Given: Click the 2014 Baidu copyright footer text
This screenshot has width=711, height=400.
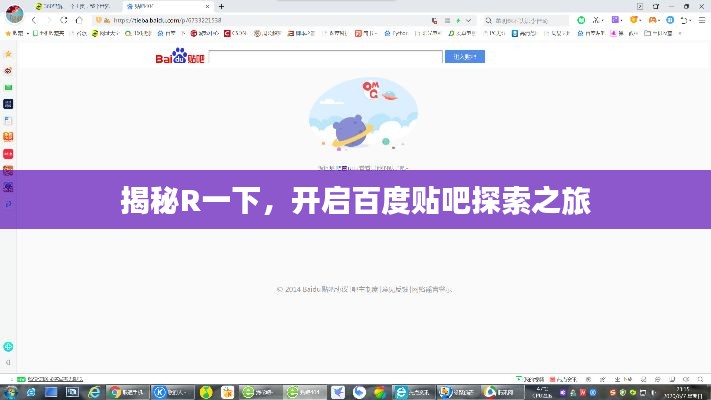Looking at the screenshot, I should click(364, 289).
